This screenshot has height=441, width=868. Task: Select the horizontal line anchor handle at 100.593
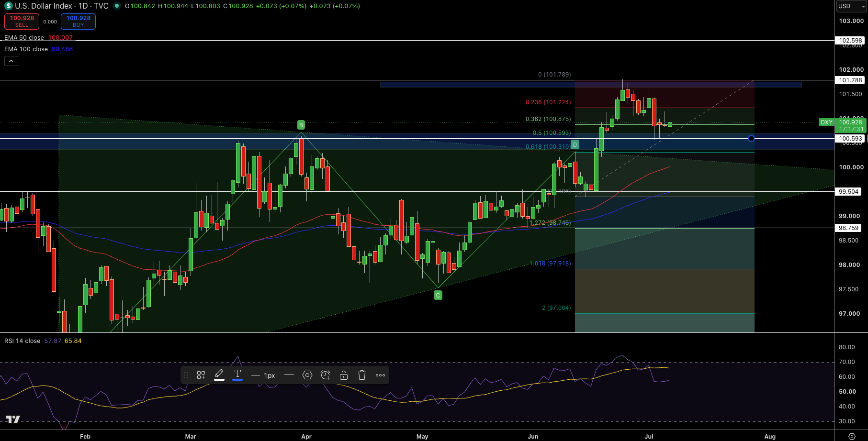coord(751,139)
